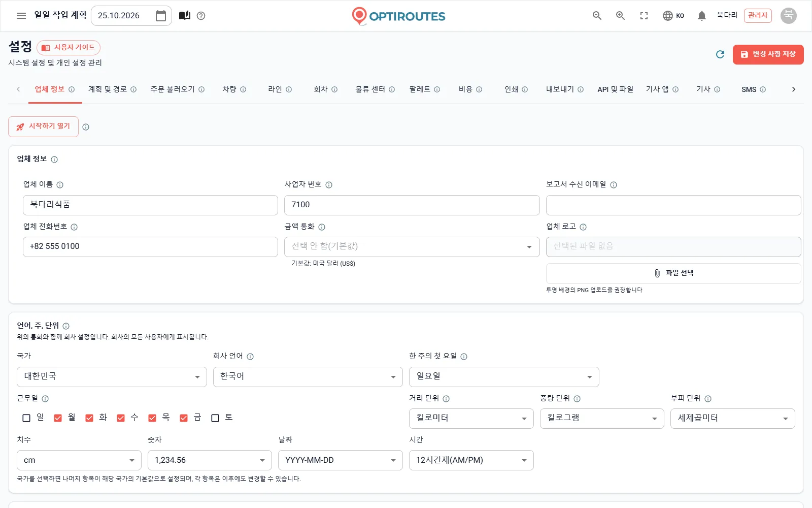Check the 일 (Sunday) workday checkbox
This screenshot has width=812, height=508.
tap(26, 418)
